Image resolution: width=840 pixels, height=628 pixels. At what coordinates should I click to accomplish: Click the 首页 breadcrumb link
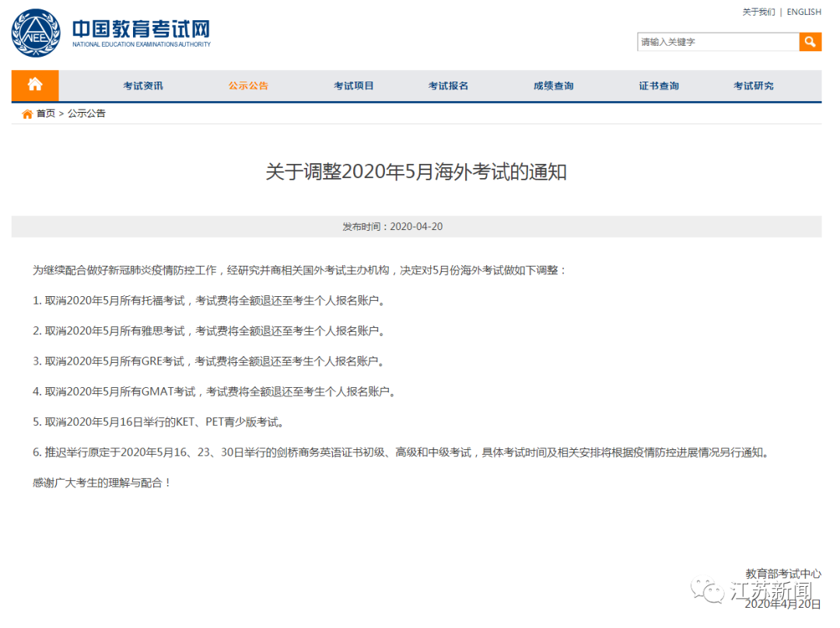46,113
